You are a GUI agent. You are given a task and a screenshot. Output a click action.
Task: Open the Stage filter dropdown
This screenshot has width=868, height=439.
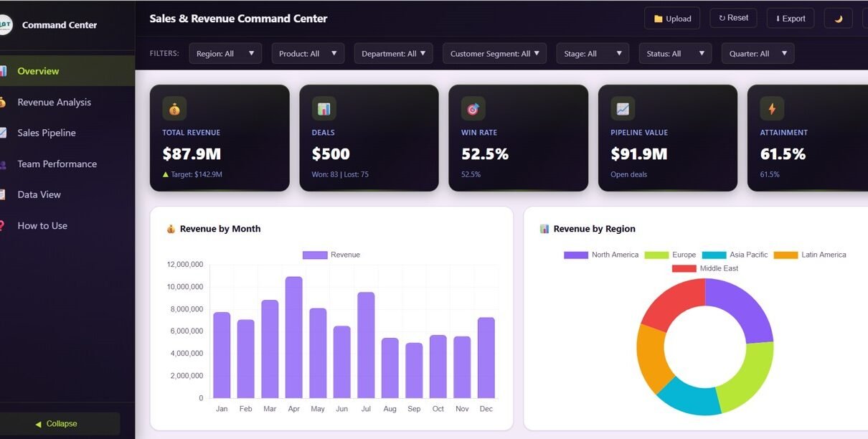592,54
